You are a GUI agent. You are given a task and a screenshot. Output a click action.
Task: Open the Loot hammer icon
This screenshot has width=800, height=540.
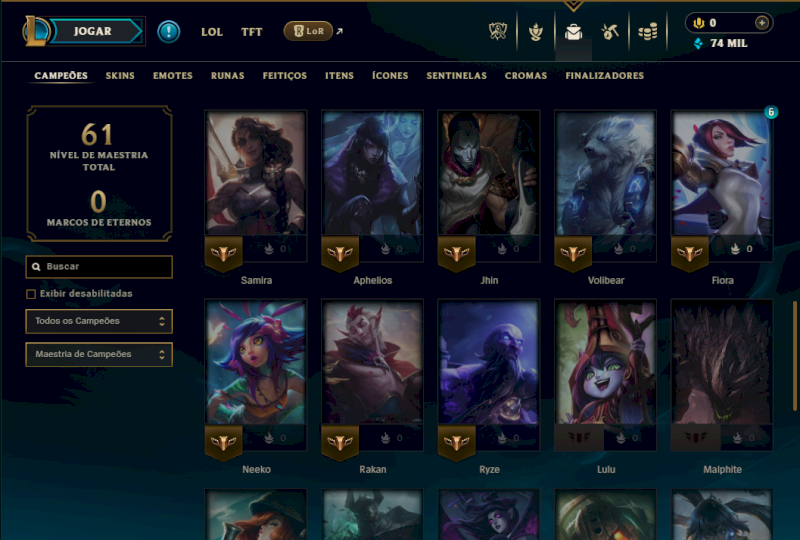tap(610, 32)
